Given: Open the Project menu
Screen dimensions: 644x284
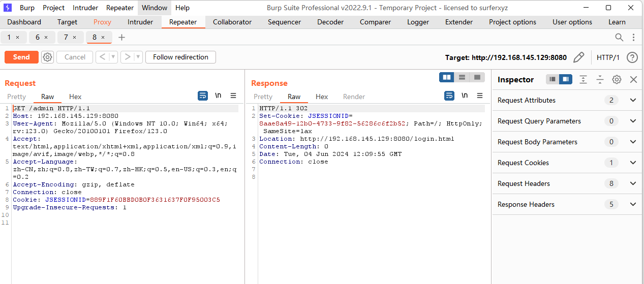Looking at the screenshot, I should click(x=54, y=8).
